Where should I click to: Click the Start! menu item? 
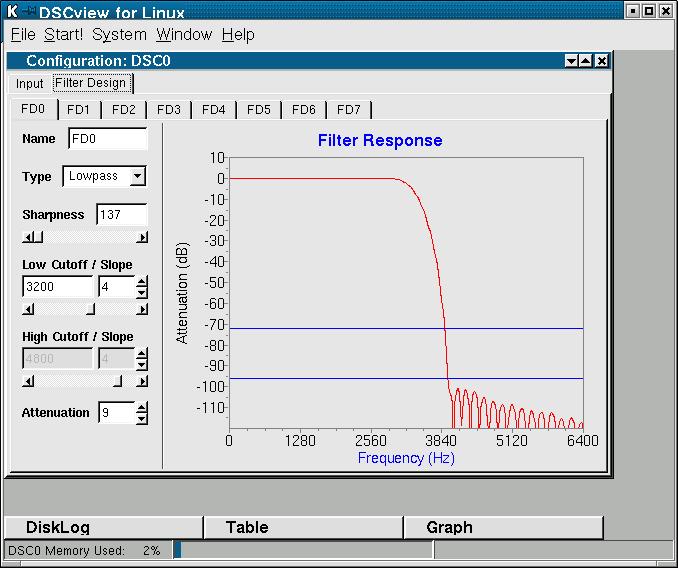click(64, 34)
